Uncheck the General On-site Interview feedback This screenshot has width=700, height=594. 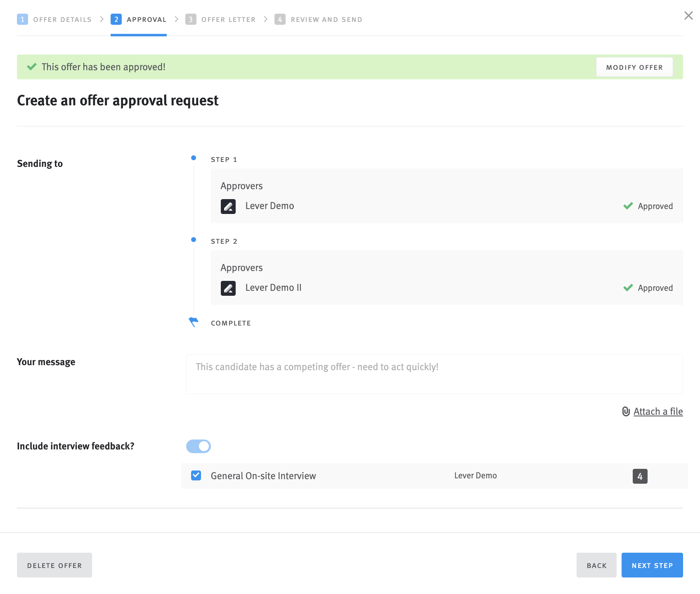195,475
